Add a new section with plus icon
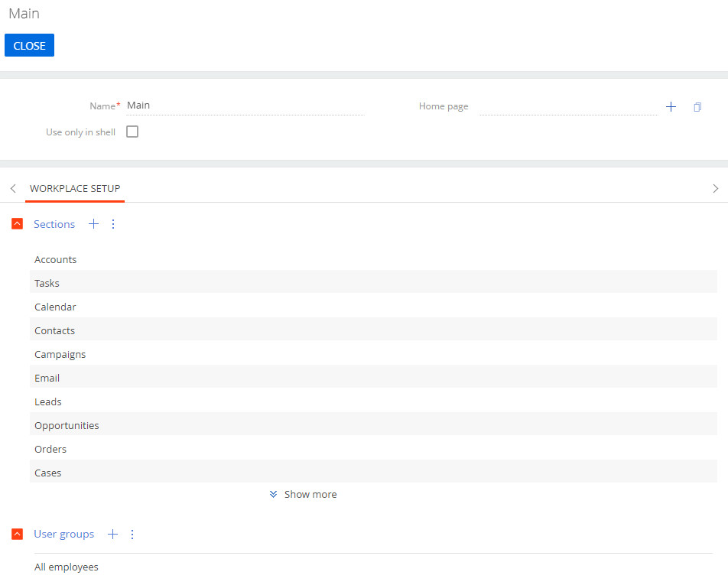Viewport: 728px width, 585px height. pyautogui.click(x=94, y=224)
